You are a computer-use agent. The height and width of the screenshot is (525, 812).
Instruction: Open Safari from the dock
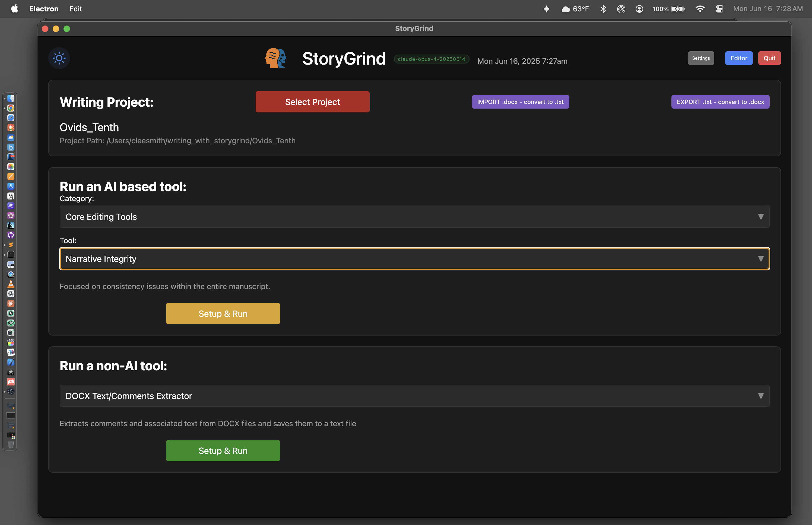coord(11,118)
